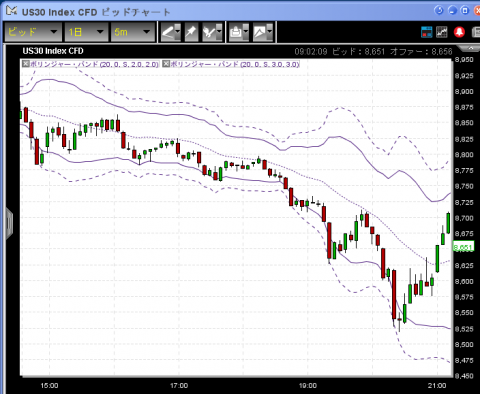Expand the trendline tool options arrow
This screenshot has width=480, height=394.
[178, 32]
